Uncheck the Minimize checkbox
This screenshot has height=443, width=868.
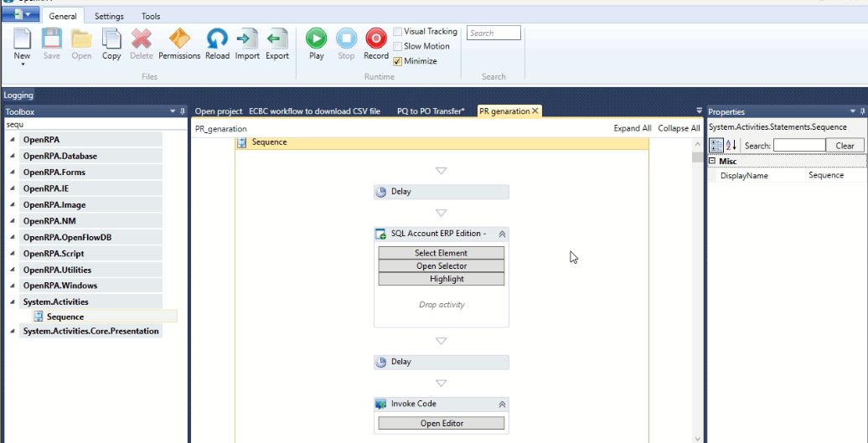(x=397, y=61)
